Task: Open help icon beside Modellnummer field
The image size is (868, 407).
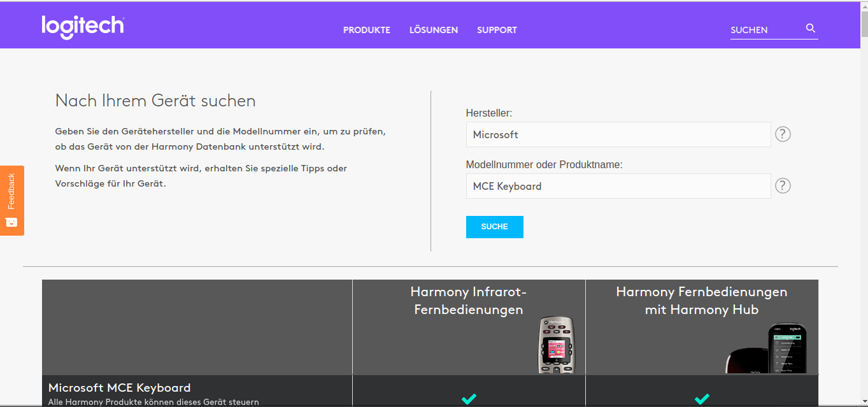Action: point(783,185)
